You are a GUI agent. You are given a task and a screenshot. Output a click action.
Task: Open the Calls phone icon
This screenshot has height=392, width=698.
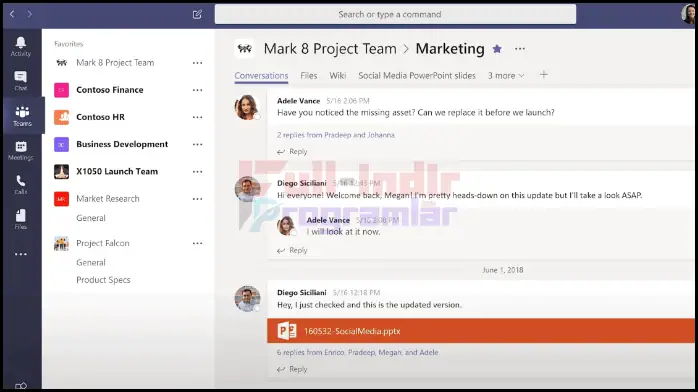[21, 185]
